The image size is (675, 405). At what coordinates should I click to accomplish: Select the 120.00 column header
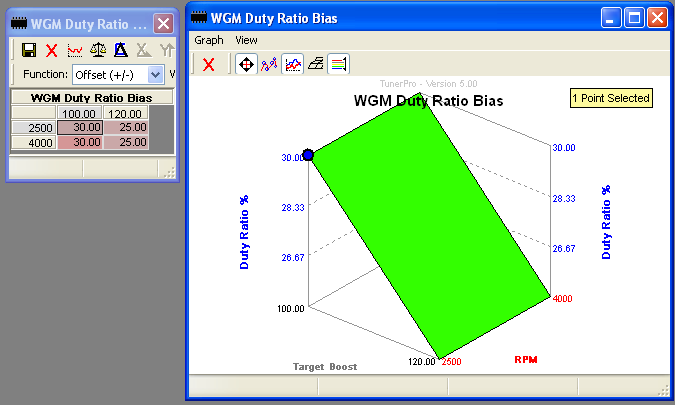tap(125, 114)
